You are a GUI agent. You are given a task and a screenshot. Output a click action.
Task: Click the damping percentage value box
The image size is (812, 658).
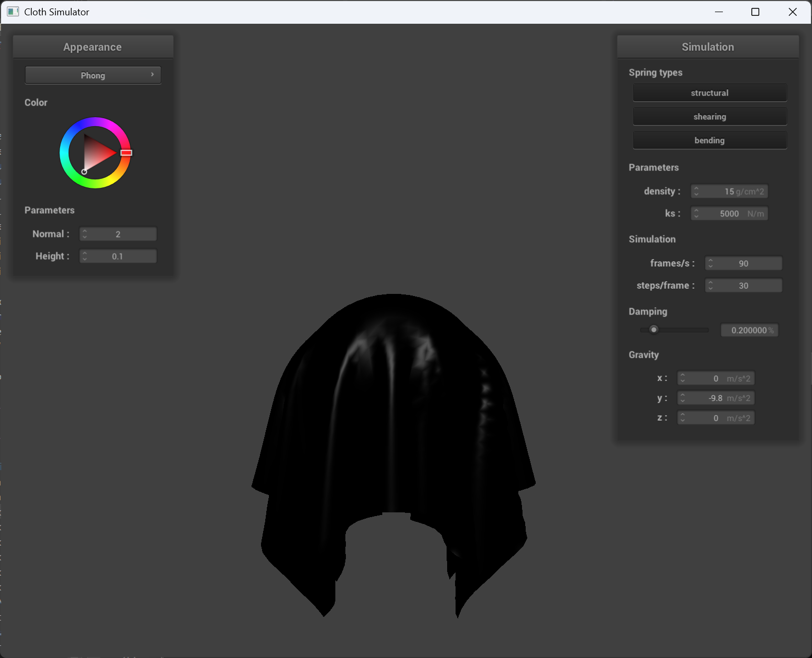tap(749, 330)
